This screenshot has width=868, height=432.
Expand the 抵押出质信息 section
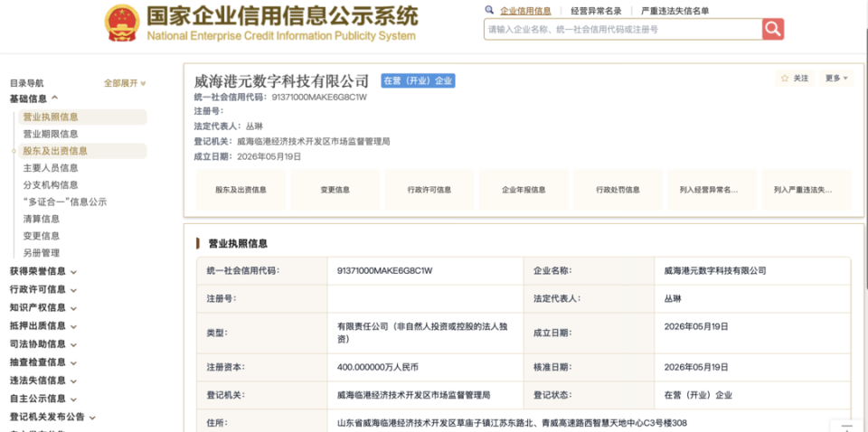point(43,325)
